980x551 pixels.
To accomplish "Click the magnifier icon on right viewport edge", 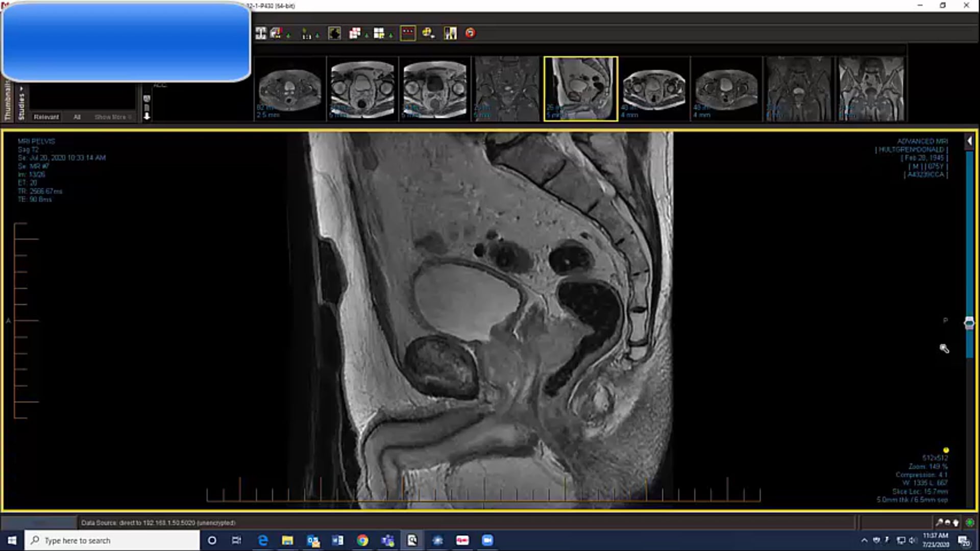I will (944, 348).
